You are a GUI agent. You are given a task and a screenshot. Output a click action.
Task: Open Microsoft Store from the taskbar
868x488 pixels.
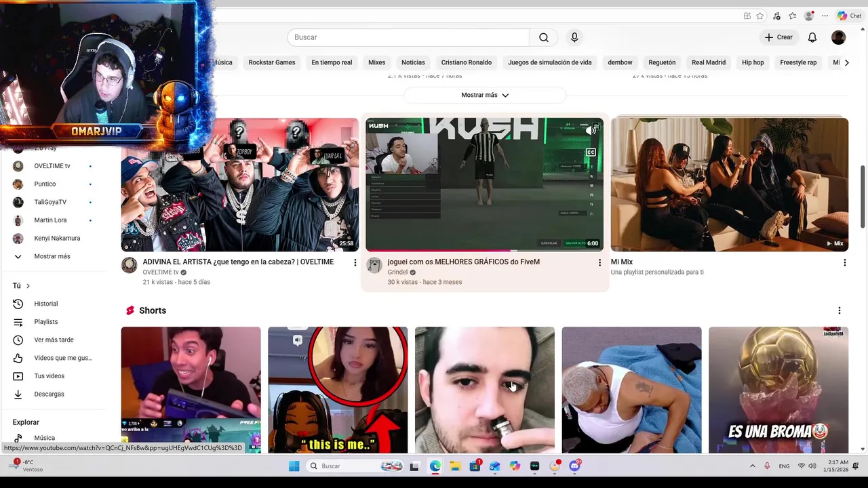pyautogui.click(x=475, y=466)
